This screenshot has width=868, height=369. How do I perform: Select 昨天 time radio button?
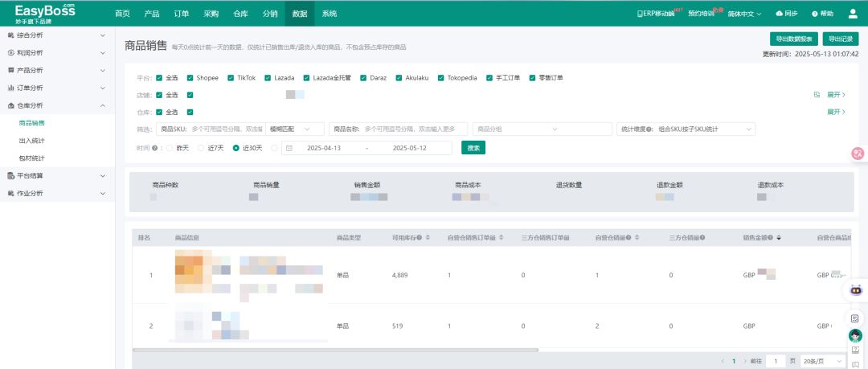170,148
